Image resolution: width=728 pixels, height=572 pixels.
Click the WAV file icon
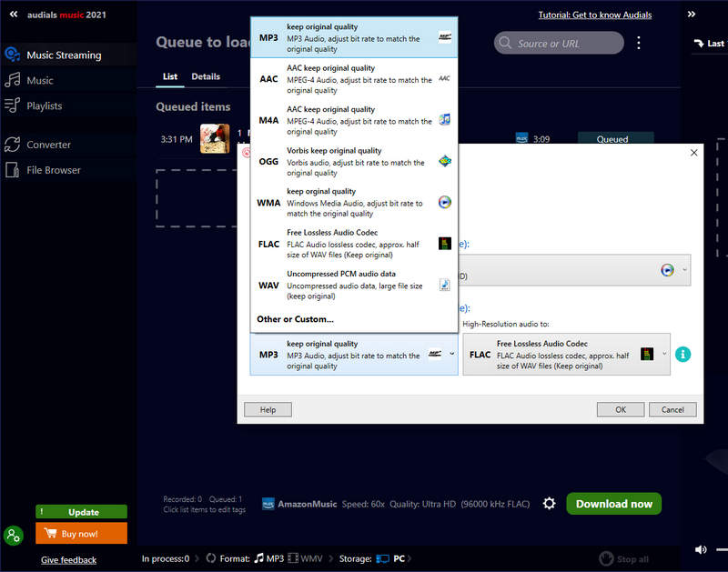pyautogui.click(x=444, y=285)
